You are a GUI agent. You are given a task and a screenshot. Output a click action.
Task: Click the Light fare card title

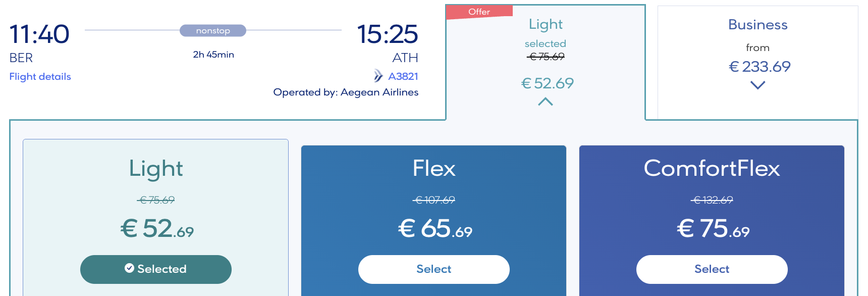tap(155, 168)
